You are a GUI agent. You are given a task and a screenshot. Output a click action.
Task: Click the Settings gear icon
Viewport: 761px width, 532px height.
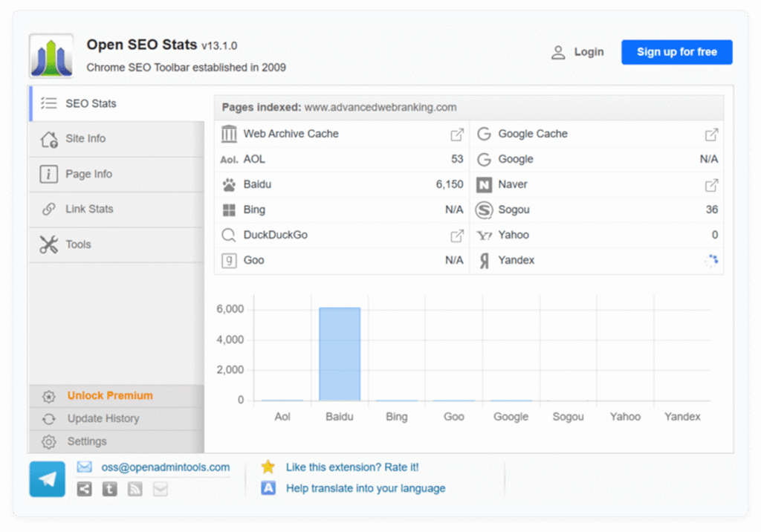[x=48, y=441]
